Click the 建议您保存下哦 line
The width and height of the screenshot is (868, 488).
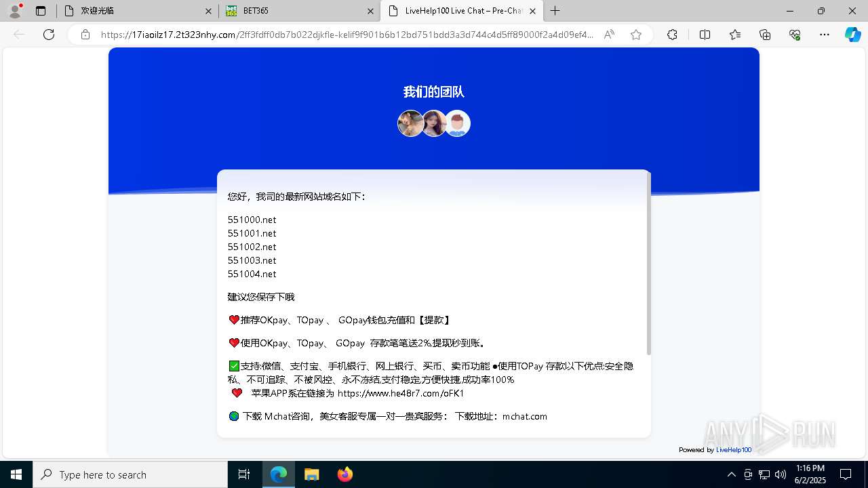coord(261,297)
